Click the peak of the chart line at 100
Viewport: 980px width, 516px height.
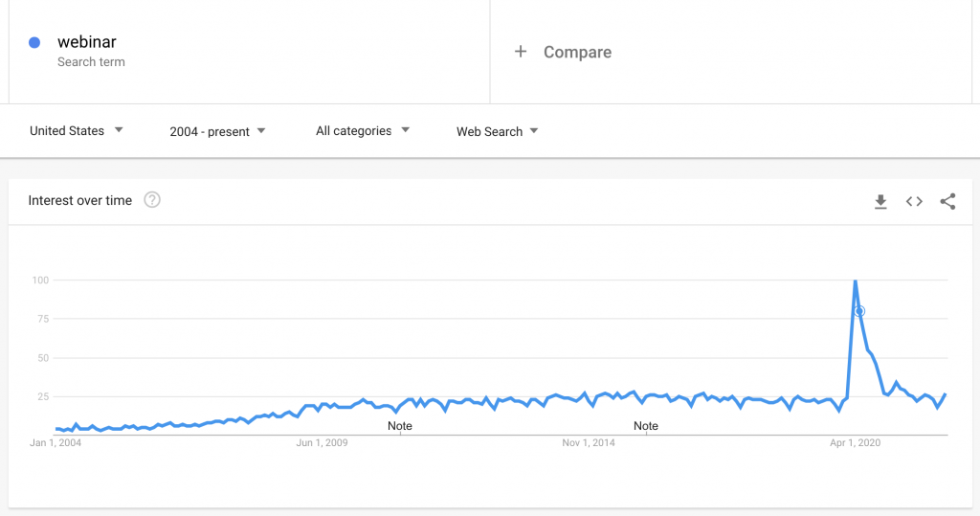pyautogui.click(x=855, y=280)
